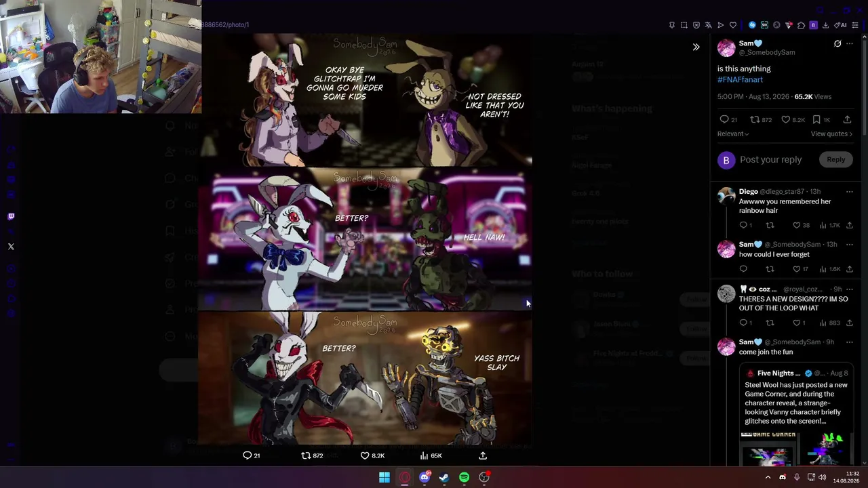Collapse the reply sidebar with the double-arrow icon

pyautogui.click(x=696, y=47)
